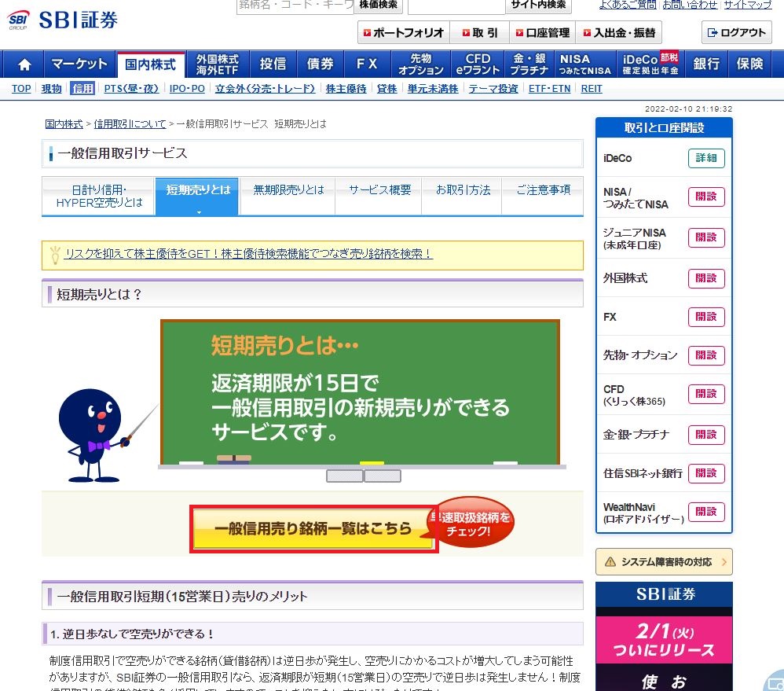
Task: Select the FX main tab
Action: point(367,64)
